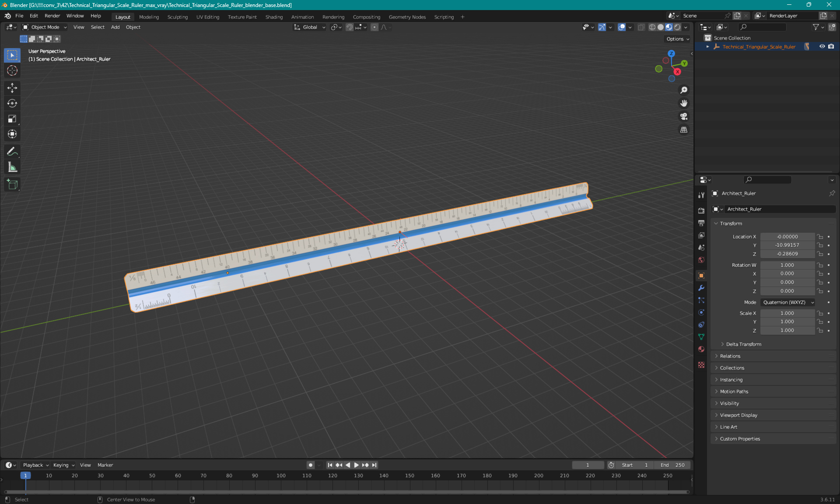The width and height of the screenshot is (840, 504).
Task: Click the Add menu in header
Action: pos(115,27)
